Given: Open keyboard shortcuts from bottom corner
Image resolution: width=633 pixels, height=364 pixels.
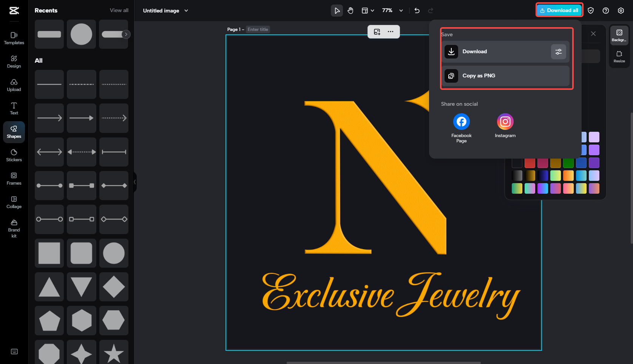Looking at the screenshot, I should pyautogui.click(x=14, y=352).
